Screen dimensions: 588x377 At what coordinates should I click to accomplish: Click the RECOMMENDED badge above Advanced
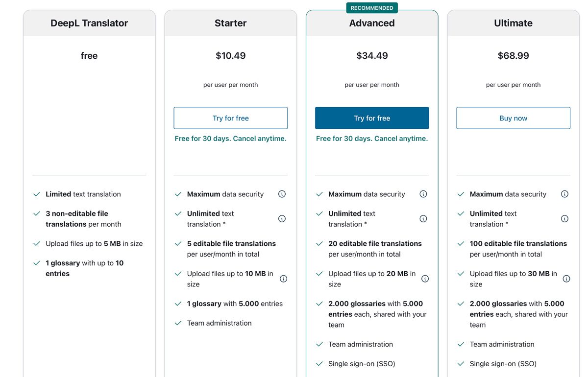[372, 8]
